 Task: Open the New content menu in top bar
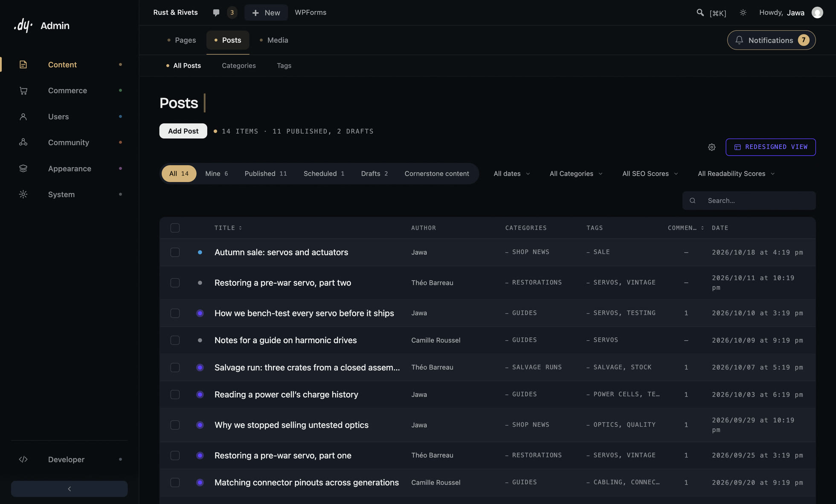(266, 13)
